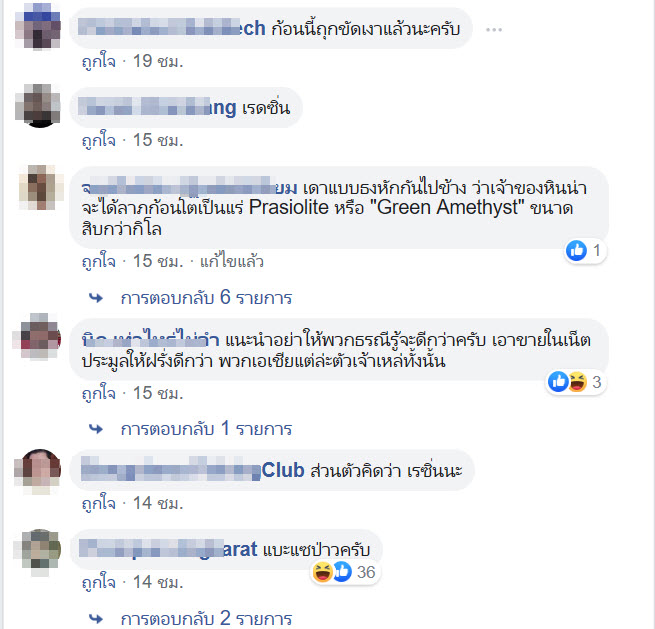Click like reaction icon on Prasiolite comment
Screen dimensions: 655x629
pyautogui.click(x=576, y=251)
